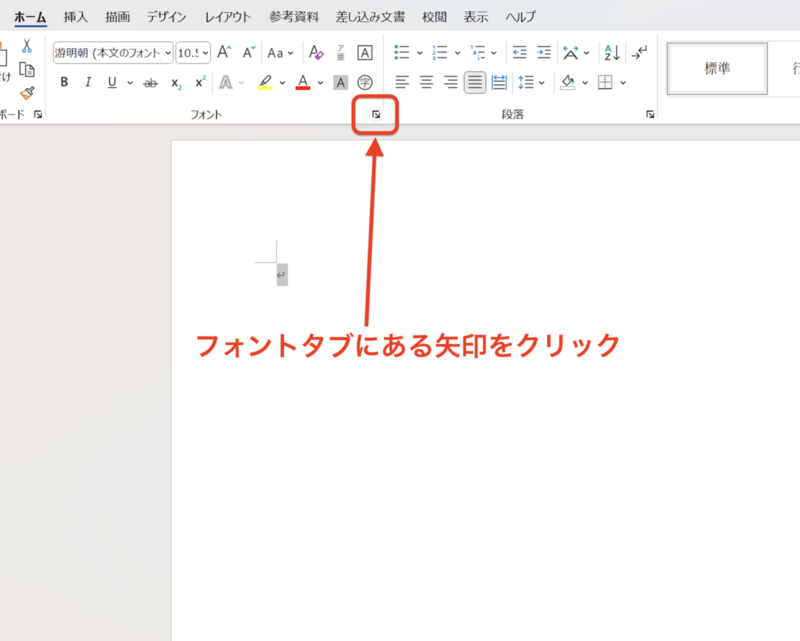800x641 pixels.
Task: Apply superscript formatting
Action: (200, 82)
